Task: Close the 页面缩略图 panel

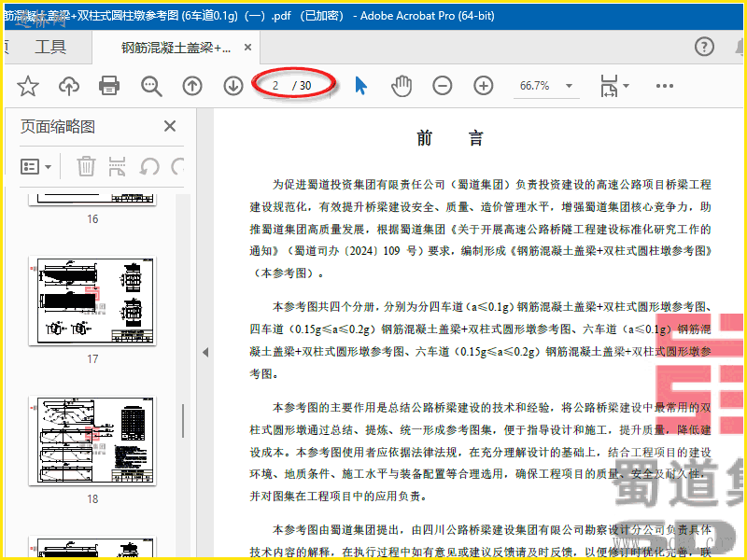Action: [170, 127]
